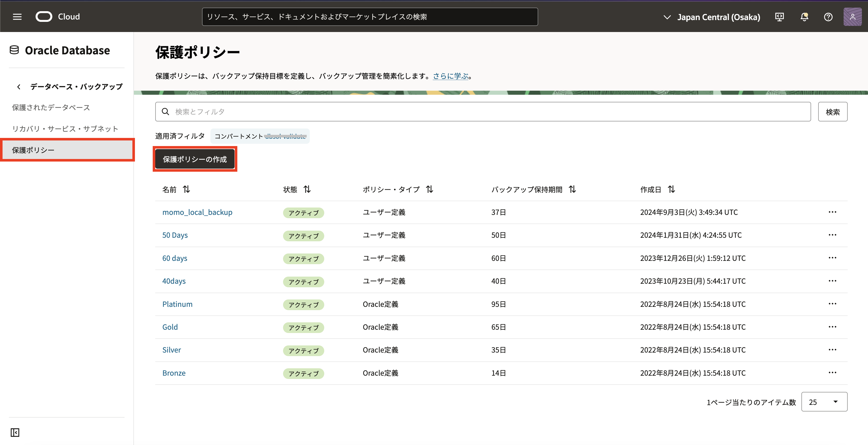
Task: Open actions menu for Platinum row
Action: pos(832,304)
